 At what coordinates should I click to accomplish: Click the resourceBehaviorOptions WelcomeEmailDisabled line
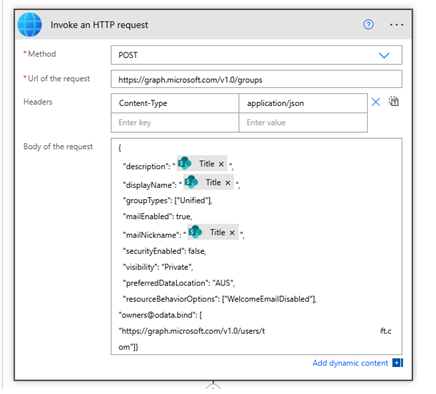point(220,299)
